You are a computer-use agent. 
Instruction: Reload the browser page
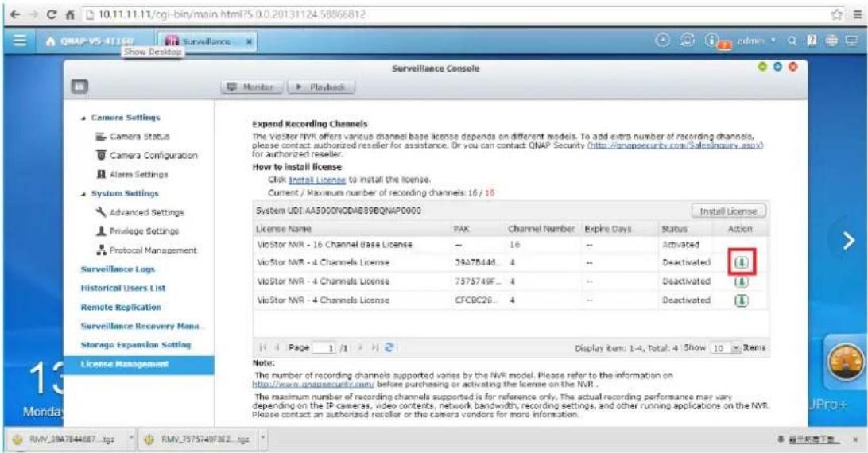(51, 15)
